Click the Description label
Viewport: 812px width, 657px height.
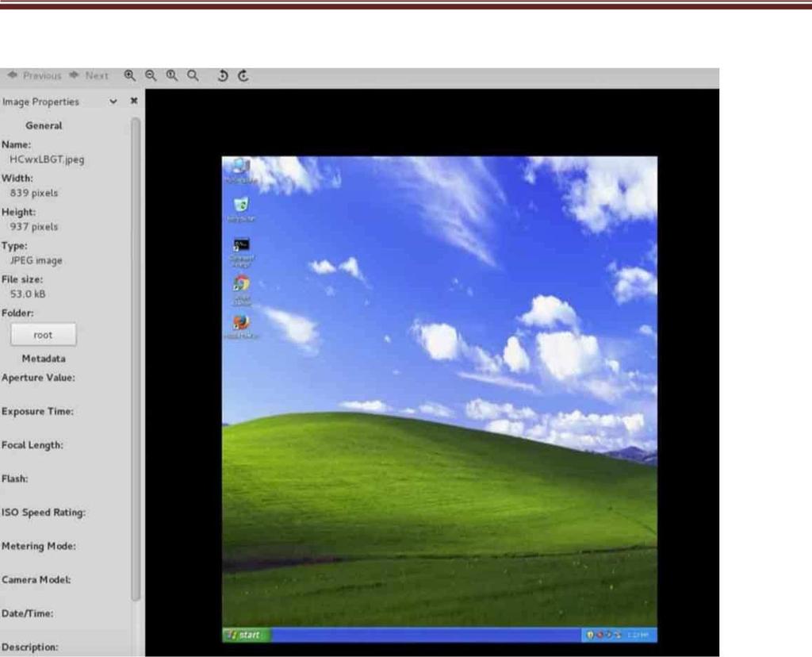(30, 647)
